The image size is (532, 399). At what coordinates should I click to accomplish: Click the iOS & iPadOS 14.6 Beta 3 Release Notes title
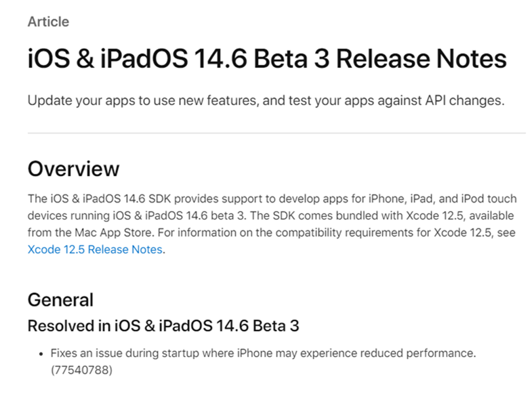pos(267,59)
